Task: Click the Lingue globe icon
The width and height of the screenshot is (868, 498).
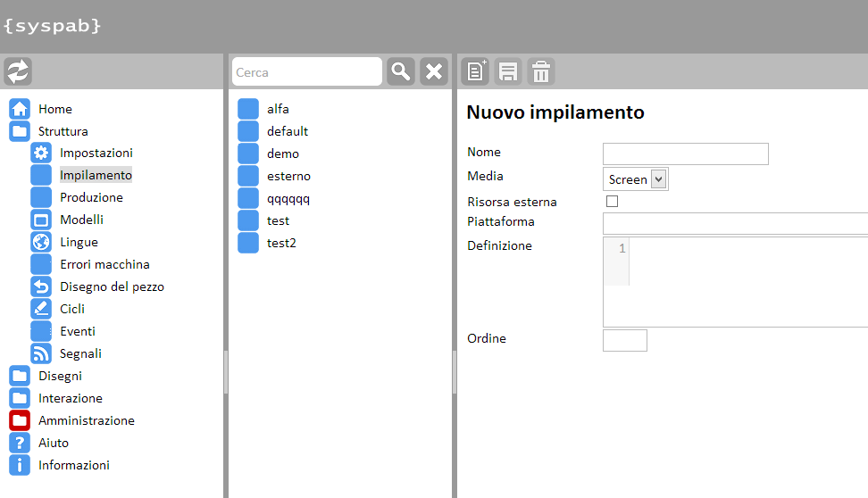Action: tap(41, 242)
